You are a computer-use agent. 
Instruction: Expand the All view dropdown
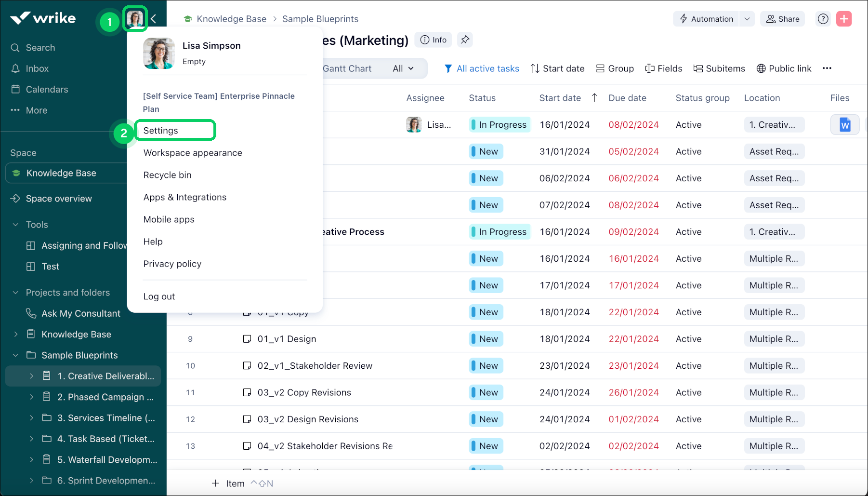pyautogui.click(x=403, y=68)
